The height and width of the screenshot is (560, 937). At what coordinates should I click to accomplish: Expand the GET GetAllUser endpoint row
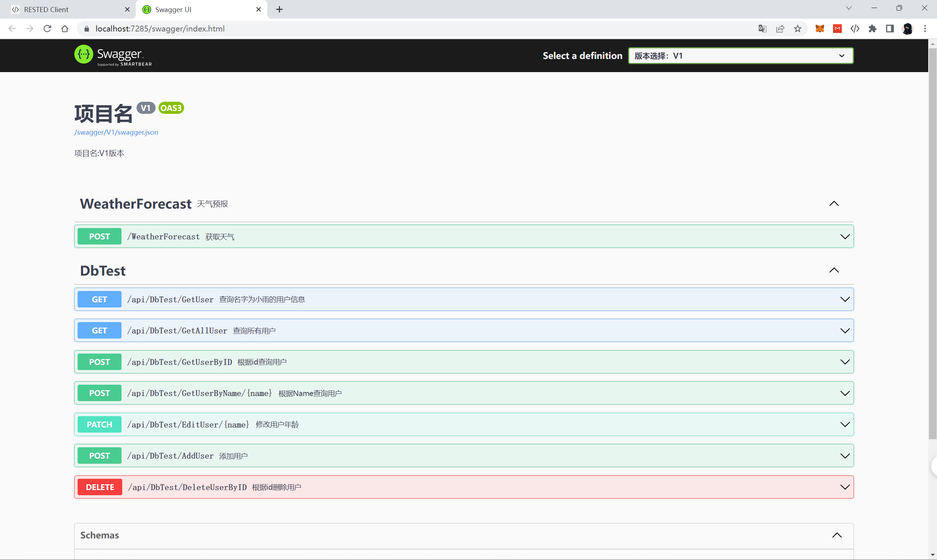point(845,331)
